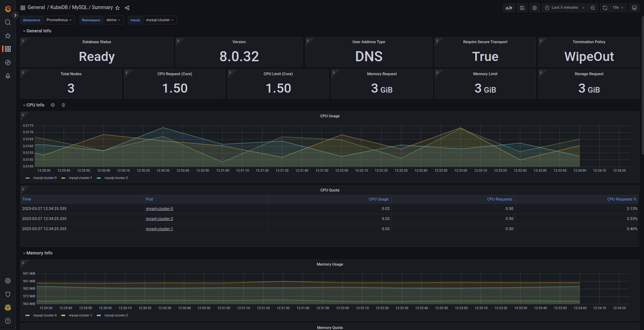The image size is (644, 330).
Task: Open Explore from the sidebar
Action: point(8,62)
